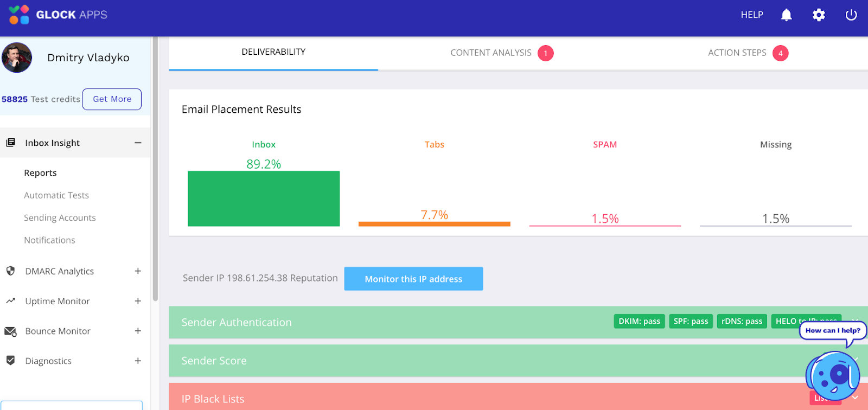Collapse the Inbox Insight section
Screen dimensions: 868x410
pyautogui.click(x=138, y=143)
